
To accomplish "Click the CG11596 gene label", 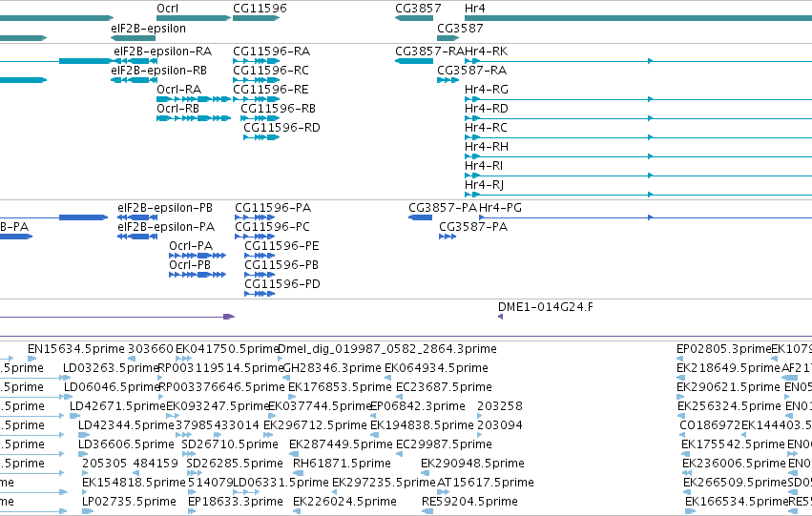I will 260,9.
